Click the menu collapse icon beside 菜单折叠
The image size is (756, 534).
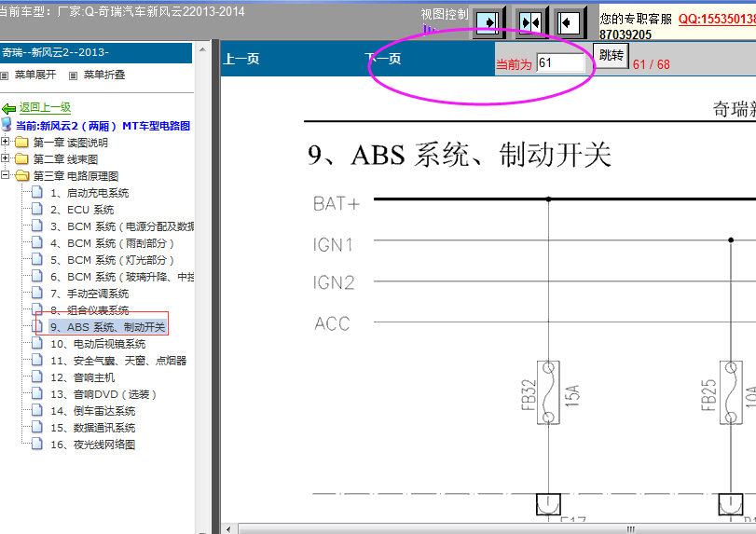73,75
